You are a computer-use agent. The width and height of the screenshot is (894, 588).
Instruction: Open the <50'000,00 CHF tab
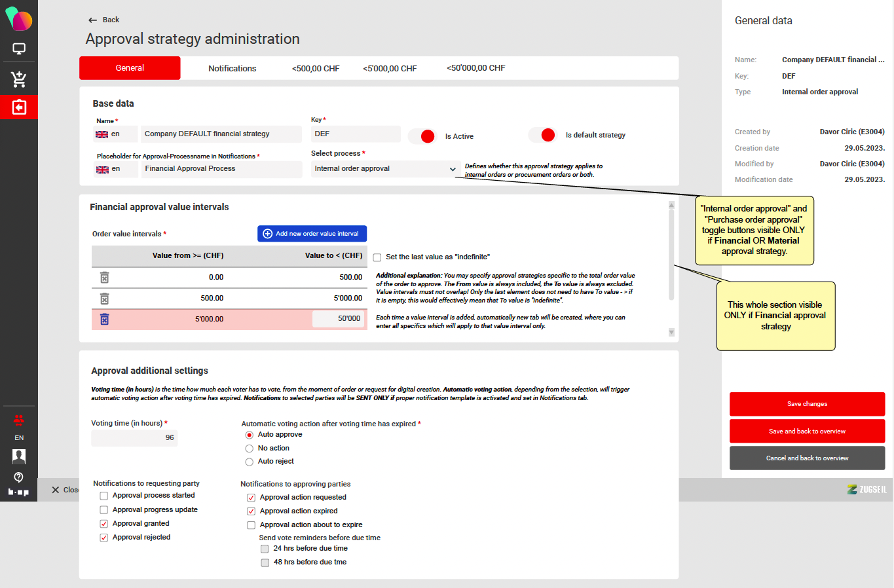pos(475,68)
